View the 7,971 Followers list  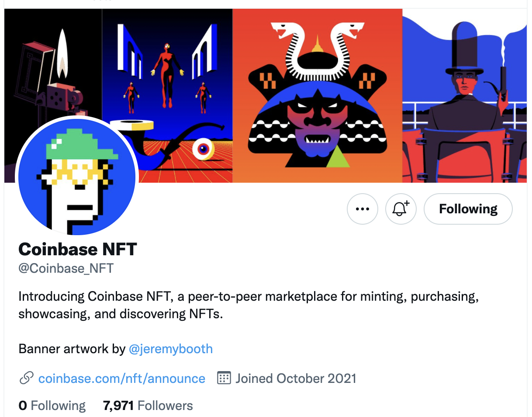(148, 406)
